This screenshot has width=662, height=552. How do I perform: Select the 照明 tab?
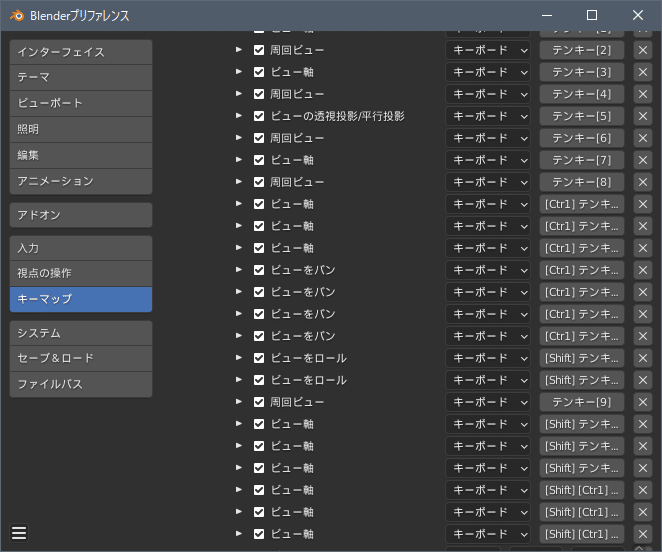(81, 129)
